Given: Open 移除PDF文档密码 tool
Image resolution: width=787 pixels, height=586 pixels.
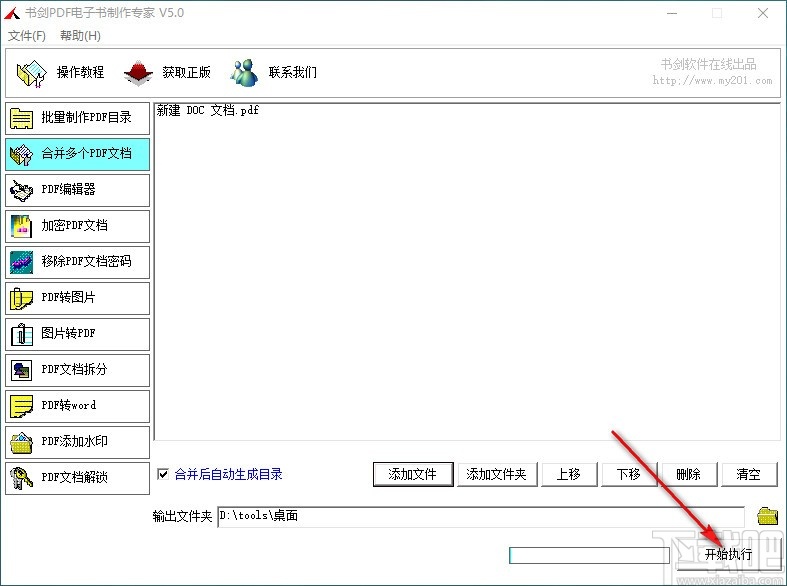Looking at the screenshot, I should click(78, 262).
